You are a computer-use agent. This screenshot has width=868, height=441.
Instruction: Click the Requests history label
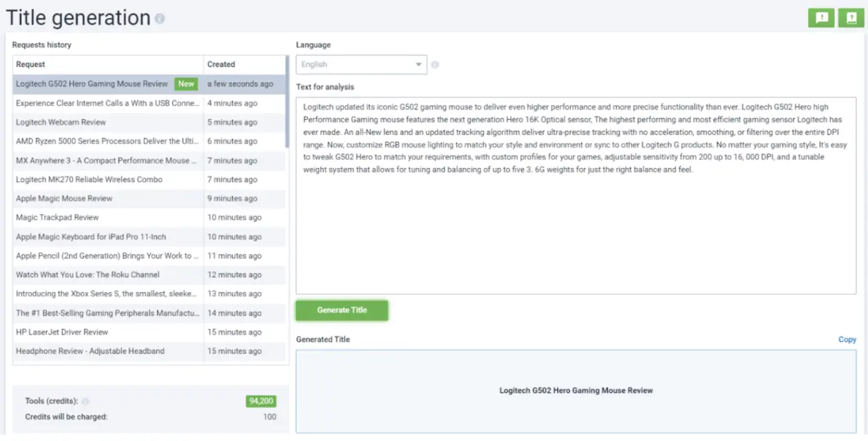42,45
